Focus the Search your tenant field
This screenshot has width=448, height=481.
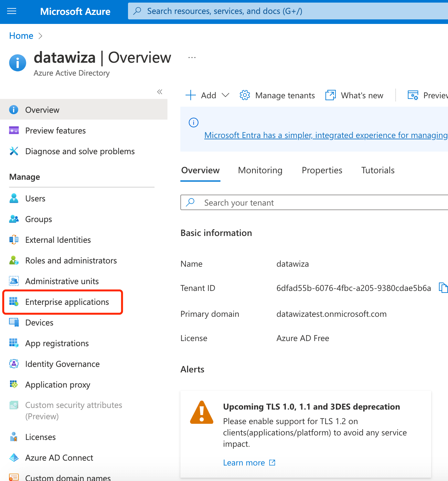[314, 202]
